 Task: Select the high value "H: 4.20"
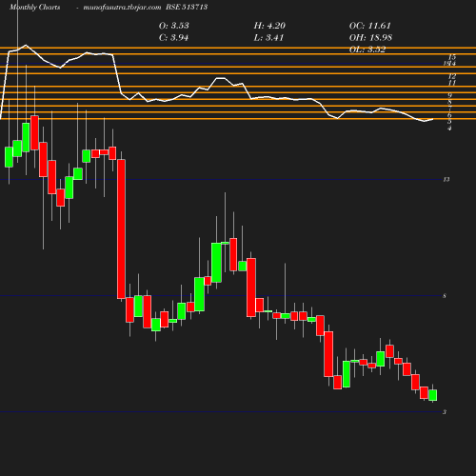(x=269, y=26)
